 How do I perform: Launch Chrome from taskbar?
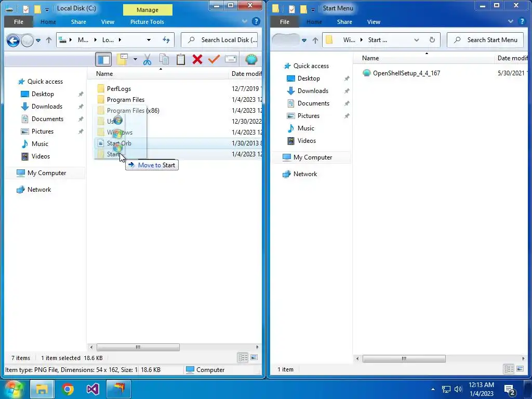(x=68, y=389)
